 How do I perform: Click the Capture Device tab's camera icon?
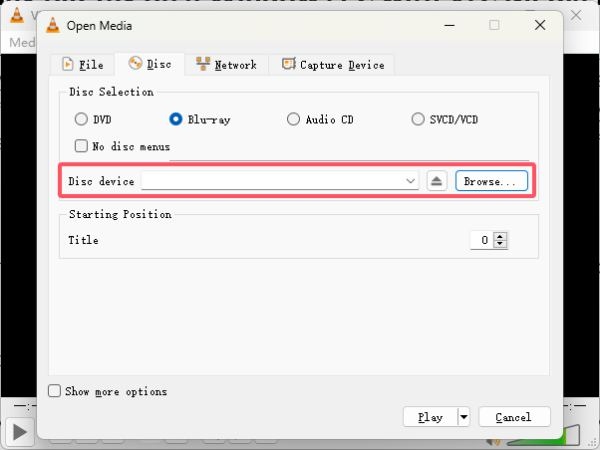pos(289,64)
